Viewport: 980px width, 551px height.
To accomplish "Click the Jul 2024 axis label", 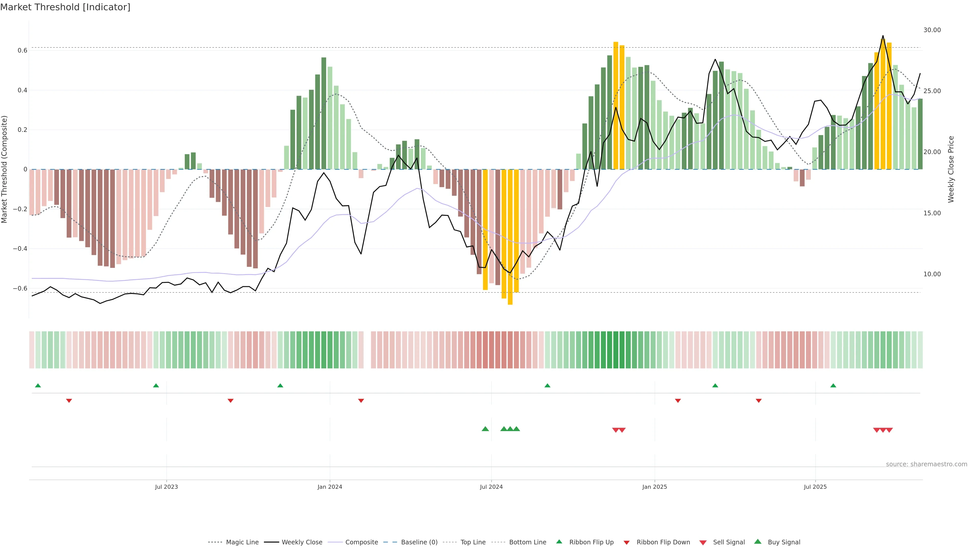I will (x=491, y=487).
